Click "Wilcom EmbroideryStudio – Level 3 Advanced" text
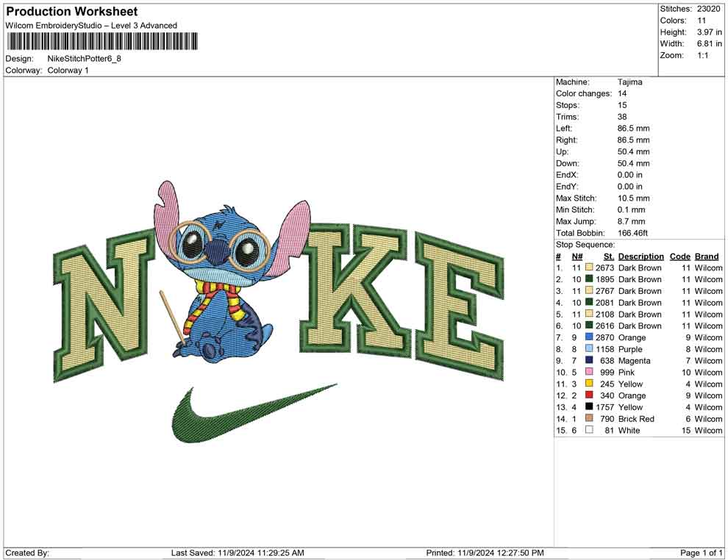This screenshot has width=728, height=560. tap(91, 26)
